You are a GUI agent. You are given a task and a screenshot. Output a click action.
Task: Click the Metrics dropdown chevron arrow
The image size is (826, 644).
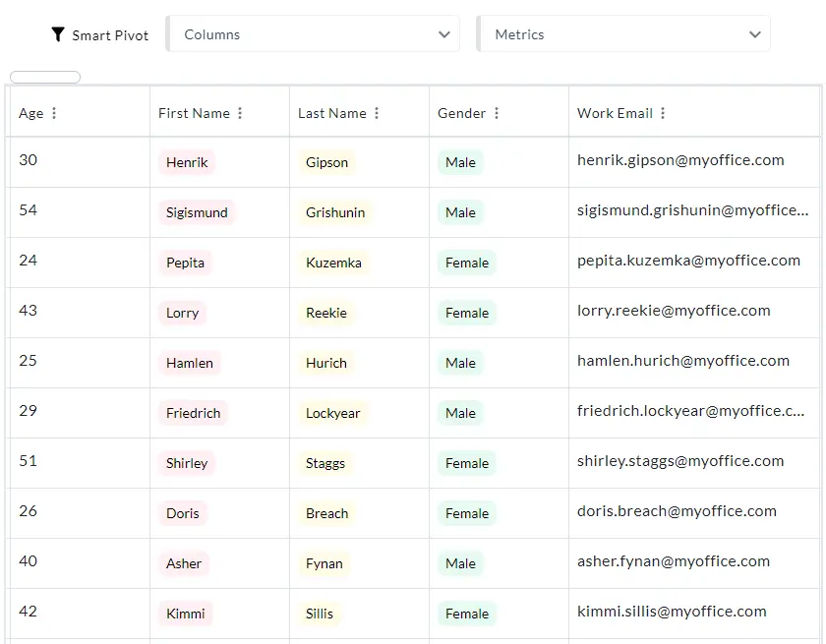[x=755, y=33]
